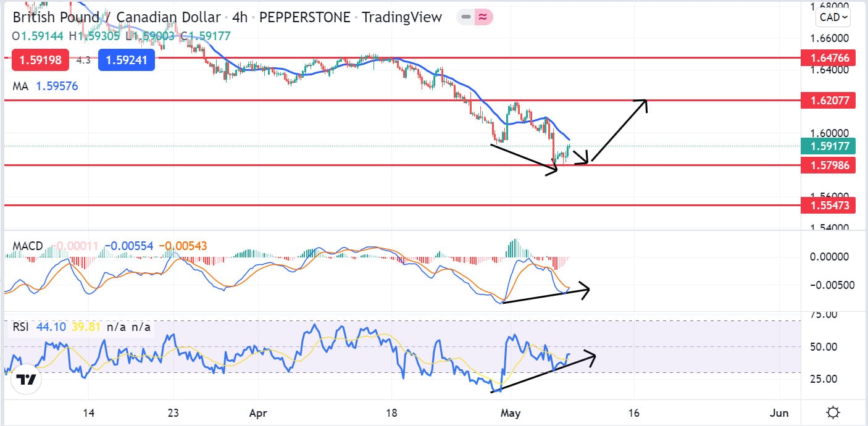Open the CAD currency dropdown
The height and width of the screenshot is (426, 868).
[833, 17]
